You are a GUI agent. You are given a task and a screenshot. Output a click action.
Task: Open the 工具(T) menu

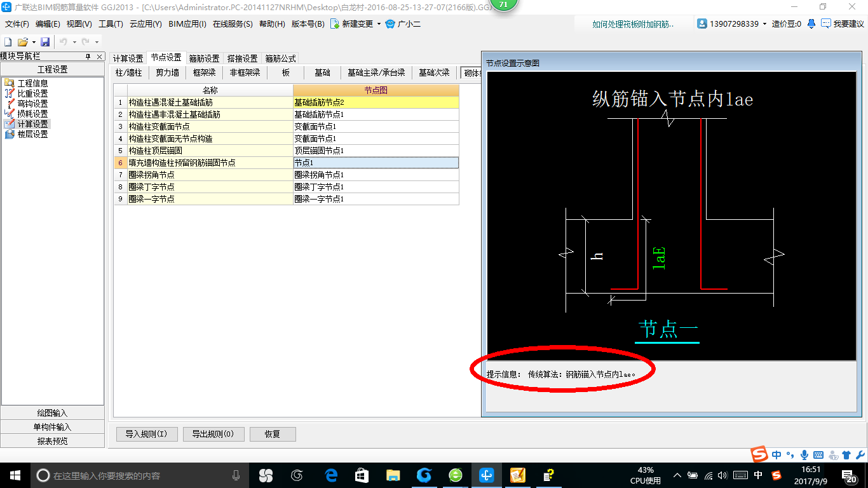tap(111, 24)
